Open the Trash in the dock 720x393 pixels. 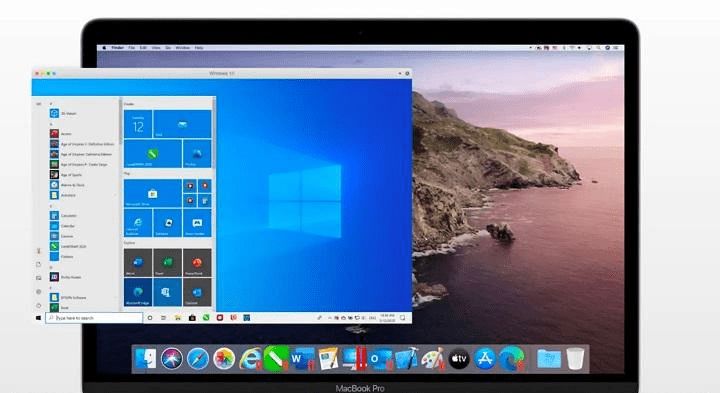575,359
